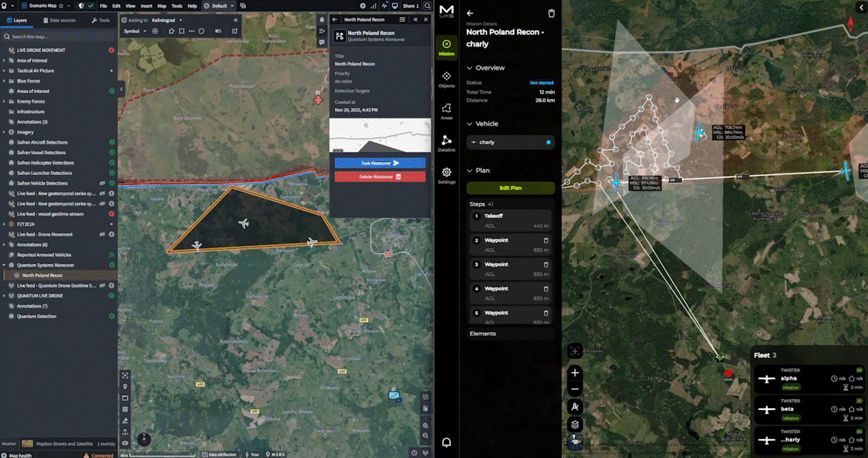The height and width of the screenshot is (458, 868).
Task: Collapse the Plan section in Mission Details
Action: click(468, 170)
